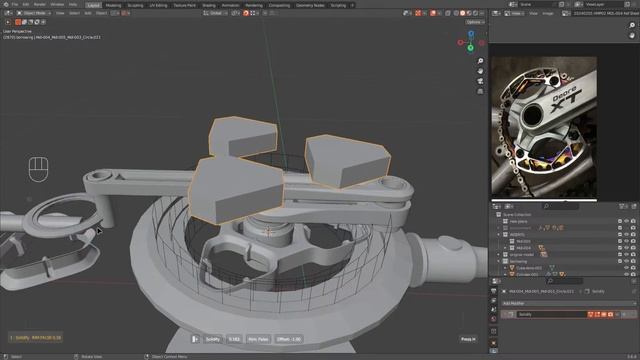Expand the Mid.004 tree row
The image size is (640, 360).
click(505, 248)
